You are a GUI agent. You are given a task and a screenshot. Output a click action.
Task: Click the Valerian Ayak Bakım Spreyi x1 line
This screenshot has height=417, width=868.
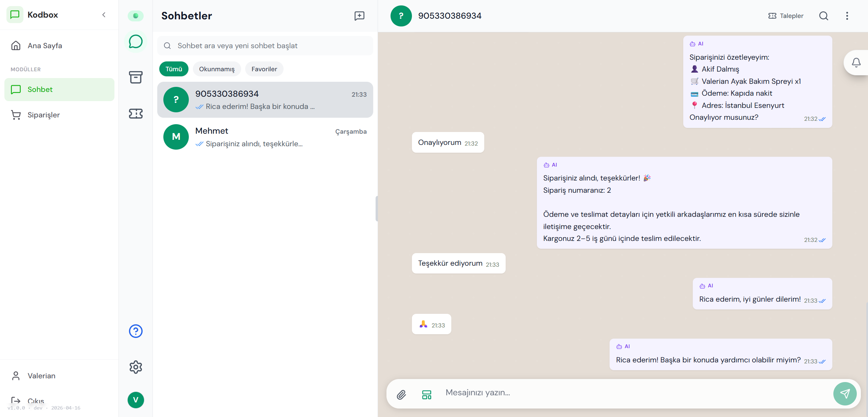point(746,81)
